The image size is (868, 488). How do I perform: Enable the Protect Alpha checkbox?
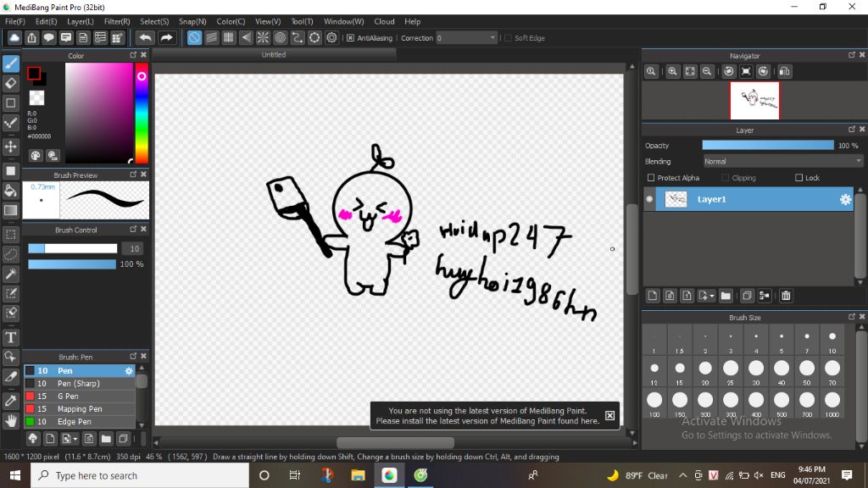651,178
